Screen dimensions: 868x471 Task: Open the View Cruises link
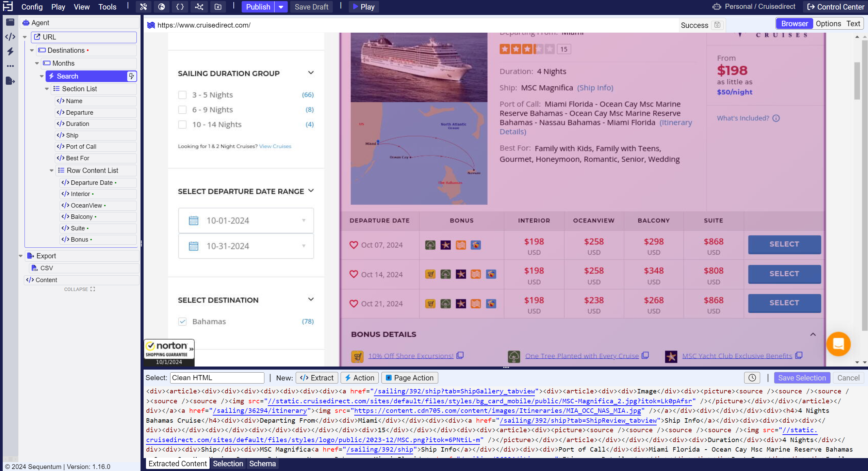pos(275,146)
